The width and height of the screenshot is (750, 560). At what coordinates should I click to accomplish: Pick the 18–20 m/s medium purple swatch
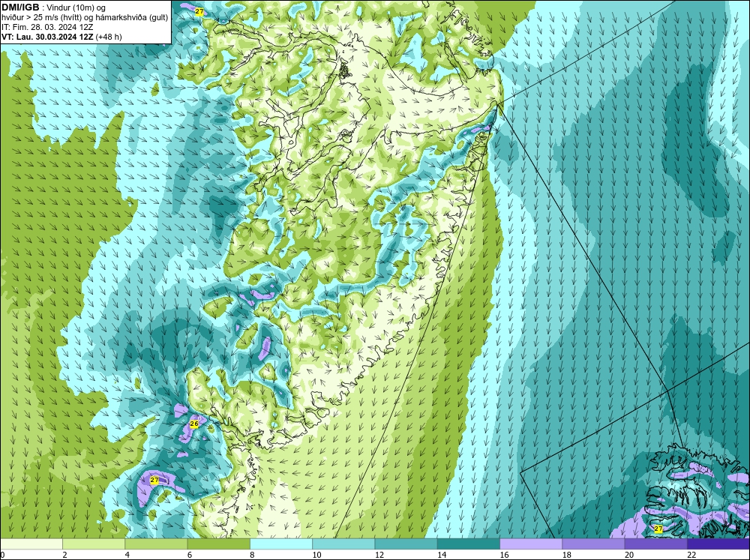tap(593, 544)
